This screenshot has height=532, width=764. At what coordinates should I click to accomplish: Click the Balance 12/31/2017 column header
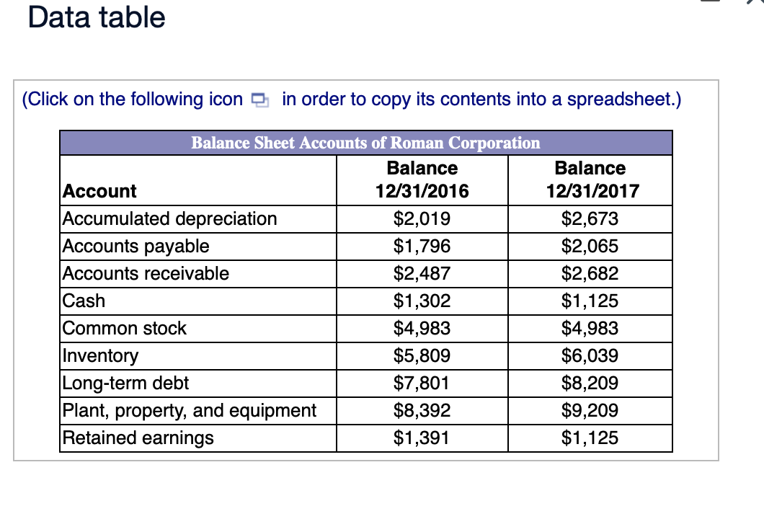pos(590,179)
